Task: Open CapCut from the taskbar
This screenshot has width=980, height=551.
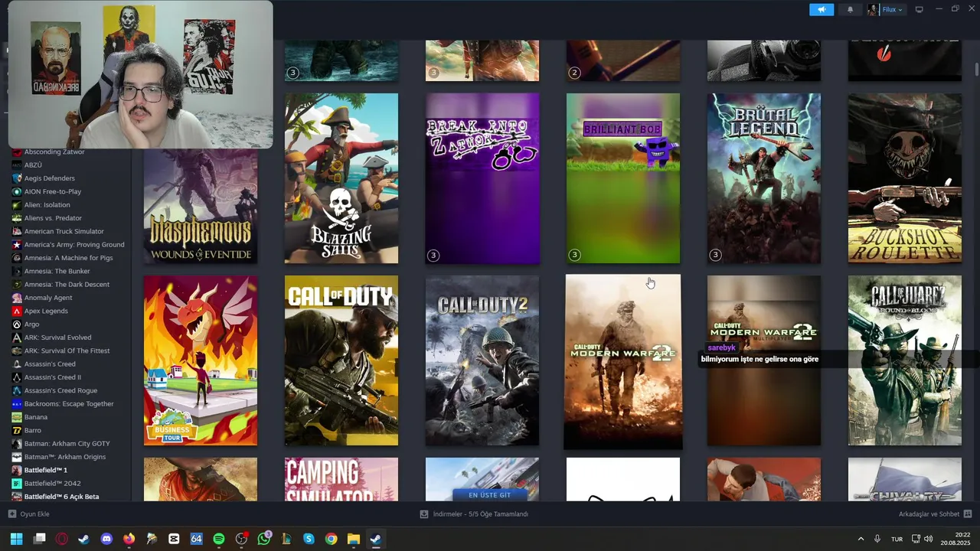Action: [174, 539]
